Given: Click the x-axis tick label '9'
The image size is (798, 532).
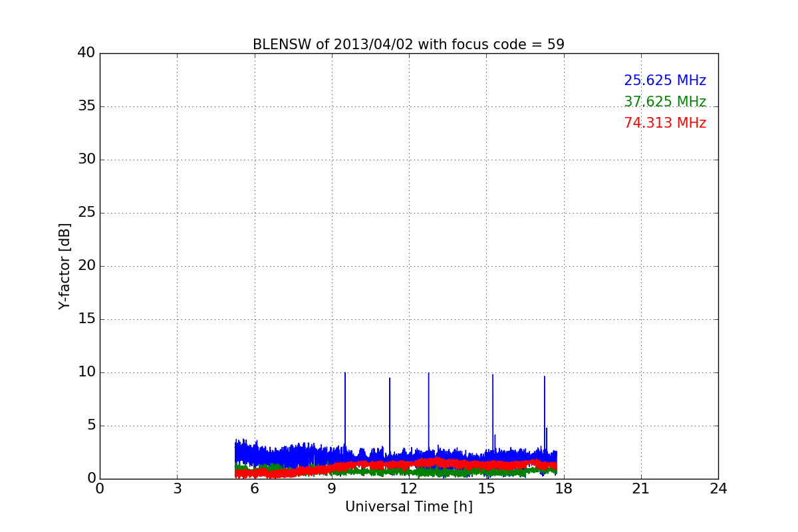Looking at the screenshot, I should pos(332,489).
